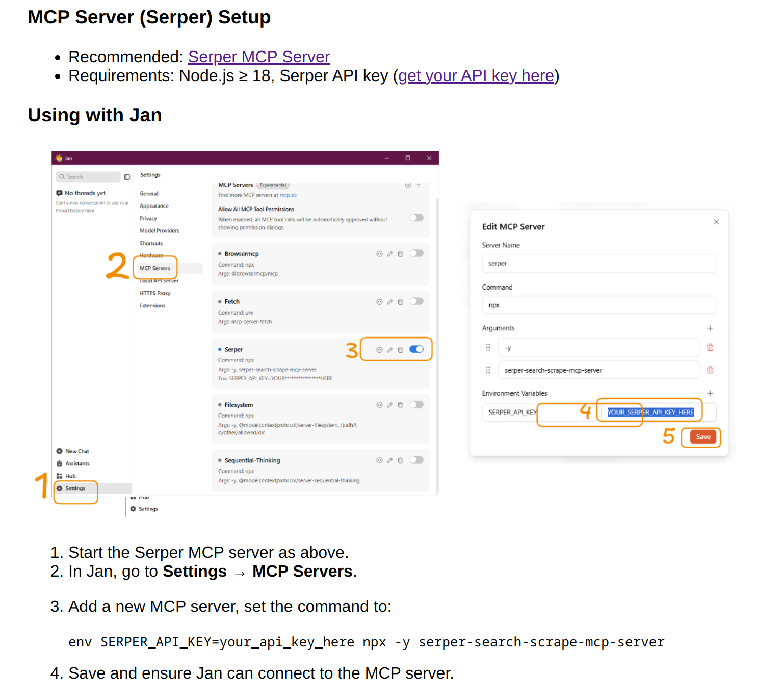Click the Server Name field containing serper
Screen dimensions: 782x700
599,264
